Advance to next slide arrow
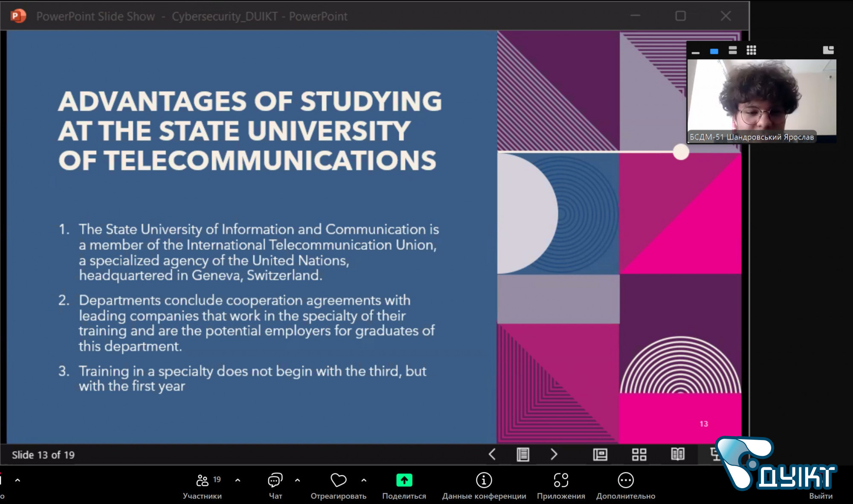 554,455
